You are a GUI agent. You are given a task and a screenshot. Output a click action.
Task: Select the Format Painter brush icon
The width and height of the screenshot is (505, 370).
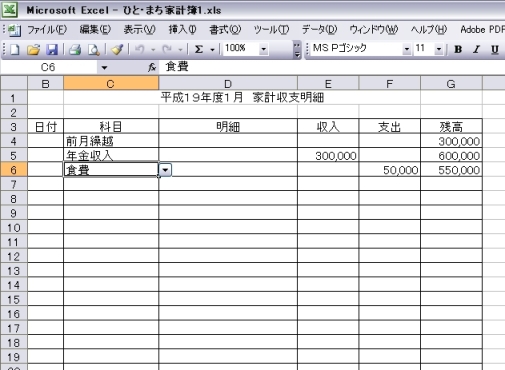coord(117,50)
